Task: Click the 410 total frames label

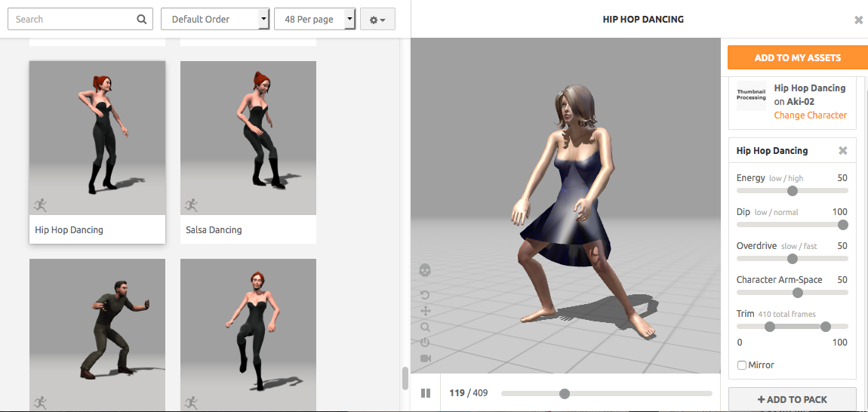Action: pyautogui.click(x=786, y=314)
